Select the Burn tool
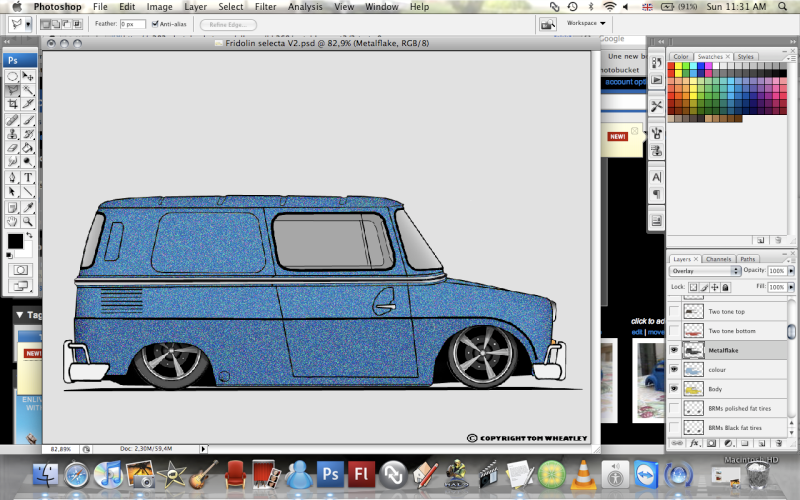 tap(28, 162)
